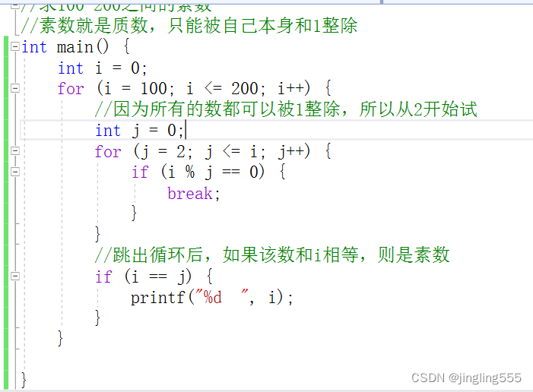Image resolution: width=533 pixels, height=392 pixels.
Task: Collapse the if (i == j) block
Action: click(14, 277)
